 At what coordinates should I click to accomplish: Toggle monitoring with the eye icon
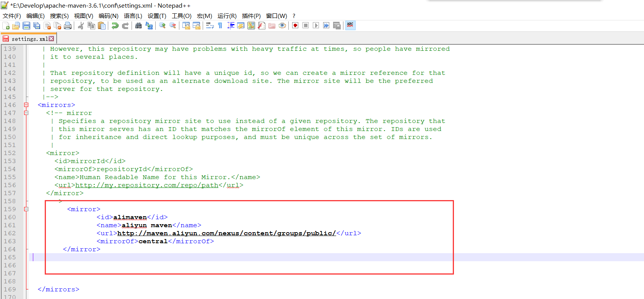click(282, 26)
